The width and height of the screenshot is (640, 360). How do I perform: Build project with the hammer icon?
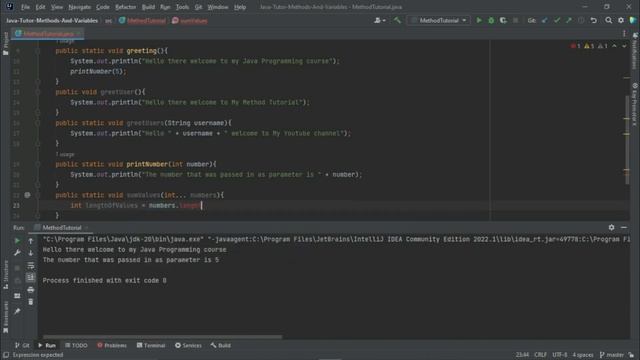tap(397, 20)
